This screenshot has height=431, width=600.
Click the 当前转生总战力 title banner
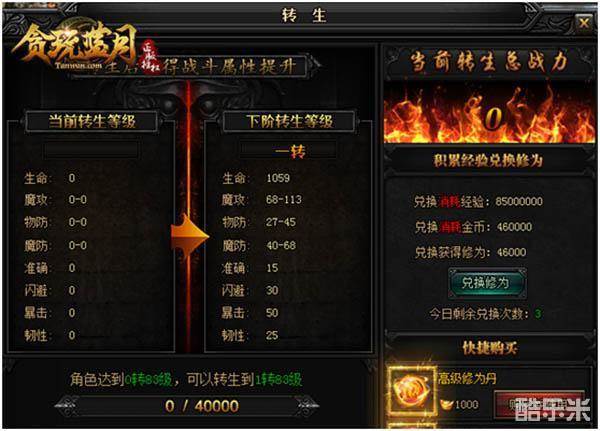pyautogui.click(x=489, y=62)
